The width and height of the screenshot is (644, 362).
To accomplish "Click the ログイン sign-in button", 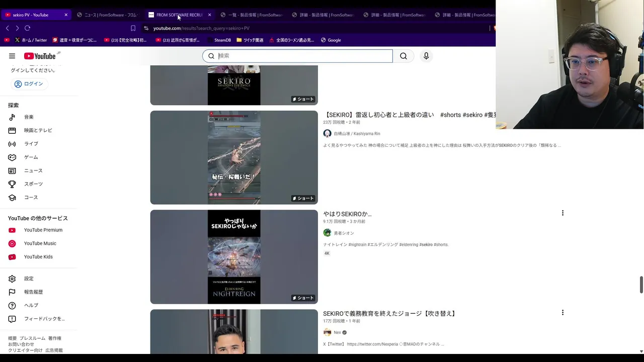I will coord(29,84).
